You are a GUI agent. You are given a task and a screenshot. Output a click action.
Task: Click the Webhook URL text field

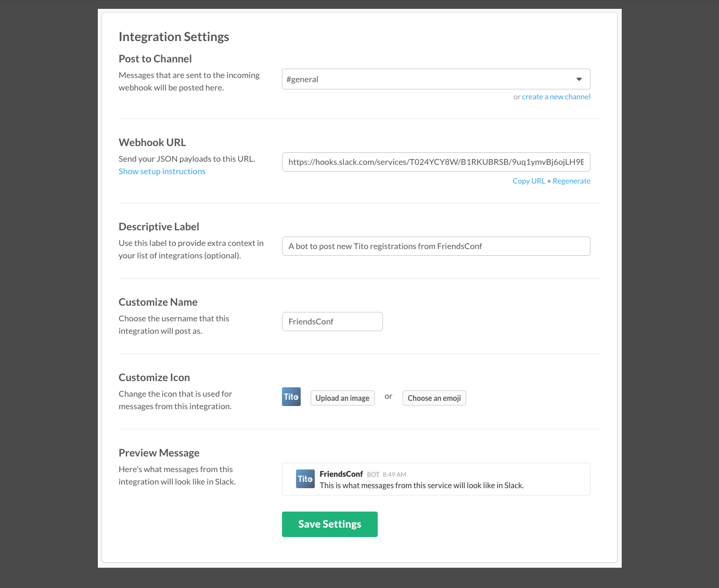pos(436,162)
